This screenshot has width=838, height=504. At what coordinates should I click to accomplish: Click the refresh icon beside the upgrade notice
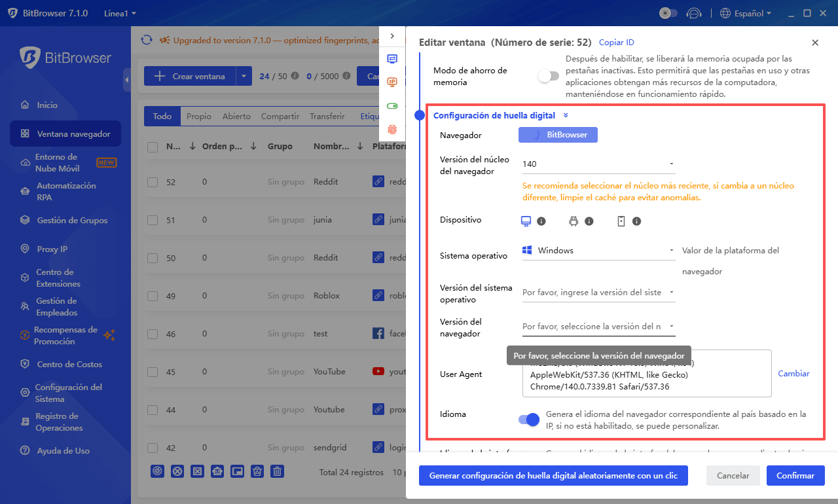pos(147,40)
